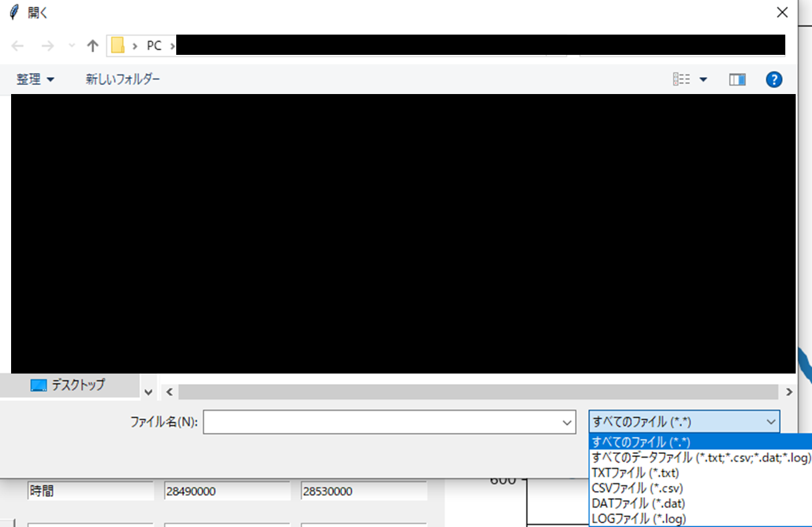This screenshot has height=527, width=812.
Task: Go back with the left arrow
Action: pos(18,46)
